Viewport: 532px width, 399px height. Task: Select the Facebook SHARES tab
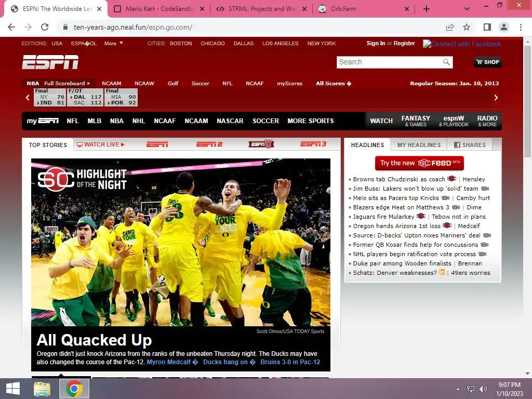coord(470,145)
